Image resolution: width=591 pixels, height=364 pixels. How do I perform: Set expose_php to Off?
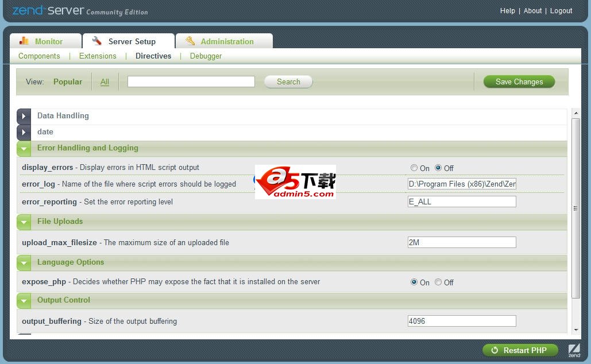(x=439, y=282)
